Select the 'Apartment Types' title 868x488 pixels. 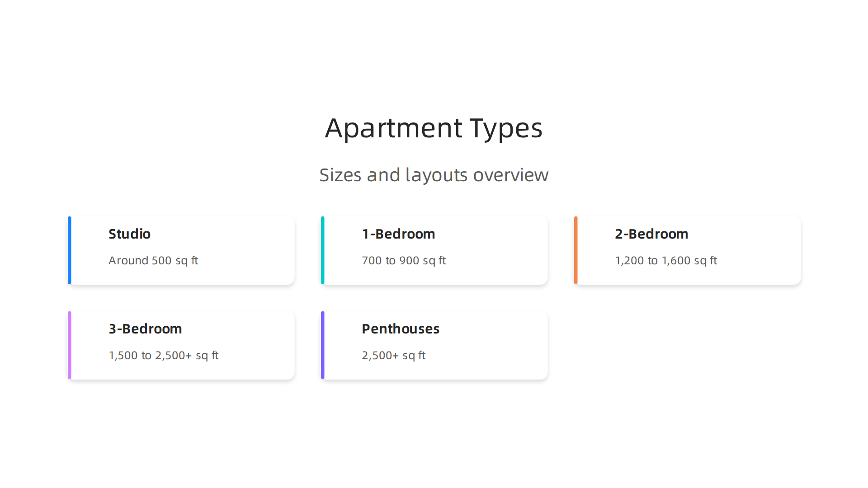point(434,128)
